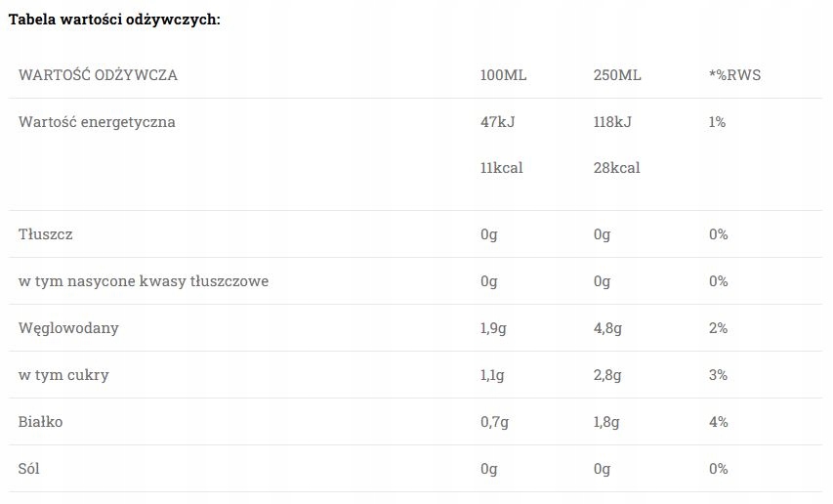833x504 pixels.
Task: Click the 'Wartość energetyczna' row label
Action: pos(98,122)
